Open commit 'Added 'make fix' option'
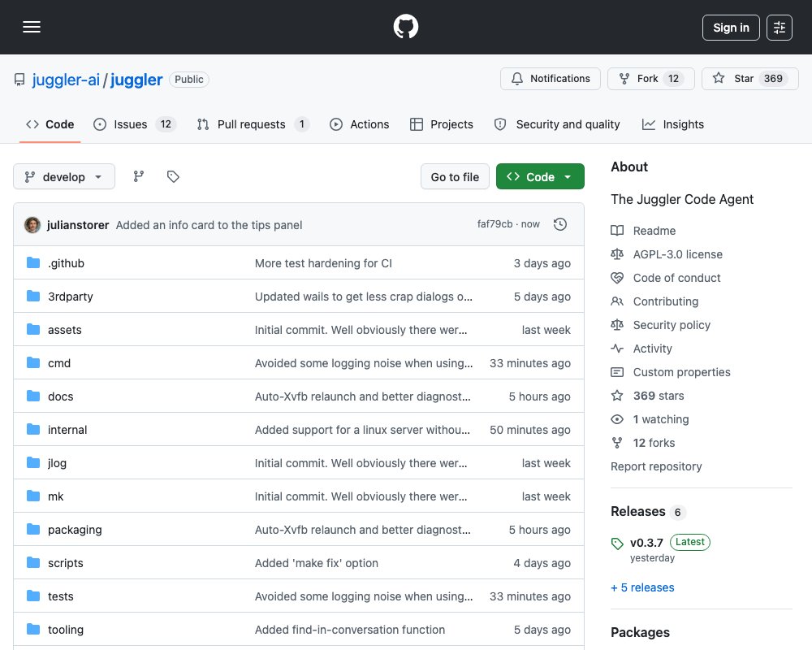This screenshot has height=650, width=812. click(317, 563)
